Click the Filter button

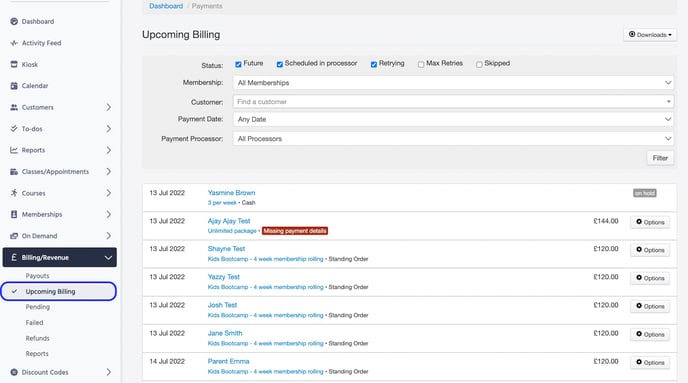[660, 158]
